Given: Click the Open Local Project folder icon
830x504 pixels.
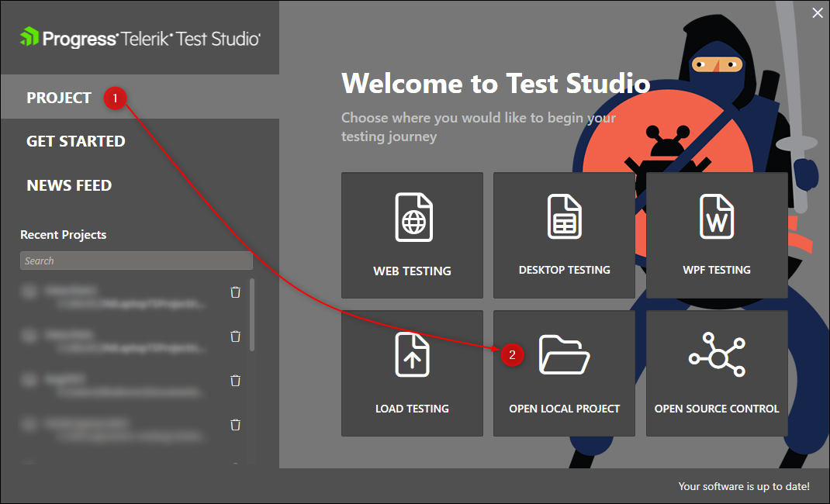Looking at the screenshot, I should (x=564, y=355).
